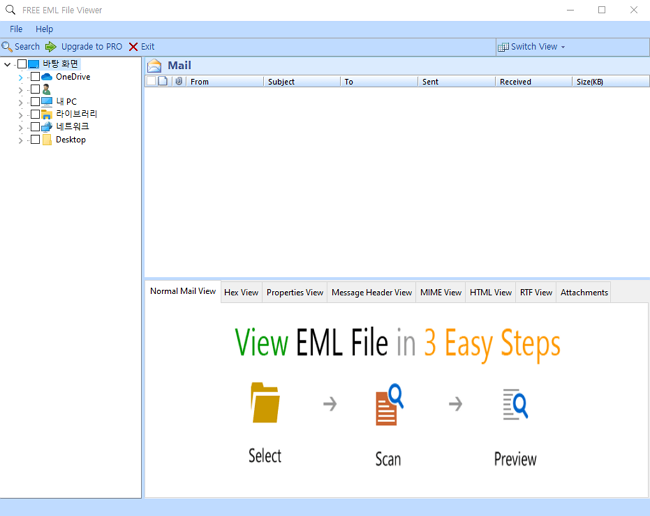The height and width of the screenshot is (516, 650).
Task: Switch to the RTF View tab
Action: pos(536,293)
